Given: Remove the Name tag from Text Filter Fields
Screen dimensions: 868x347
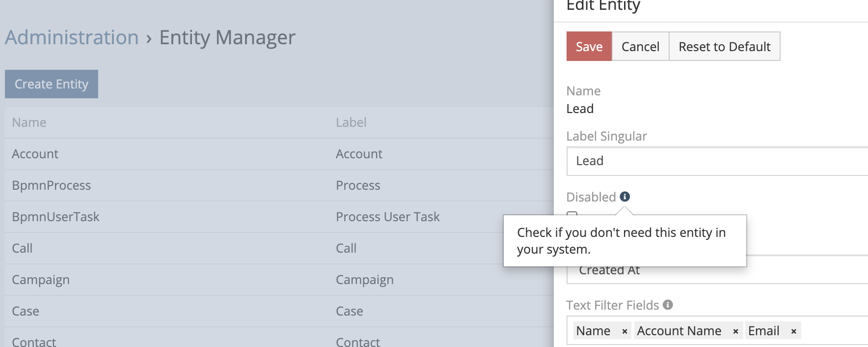Looking at the screenshot, I should 624,332.
